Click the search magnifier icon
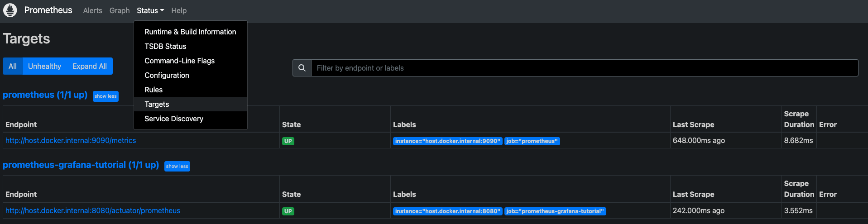Image resolution: width=868 pixels, height=224 pixels. click(302, 68)
